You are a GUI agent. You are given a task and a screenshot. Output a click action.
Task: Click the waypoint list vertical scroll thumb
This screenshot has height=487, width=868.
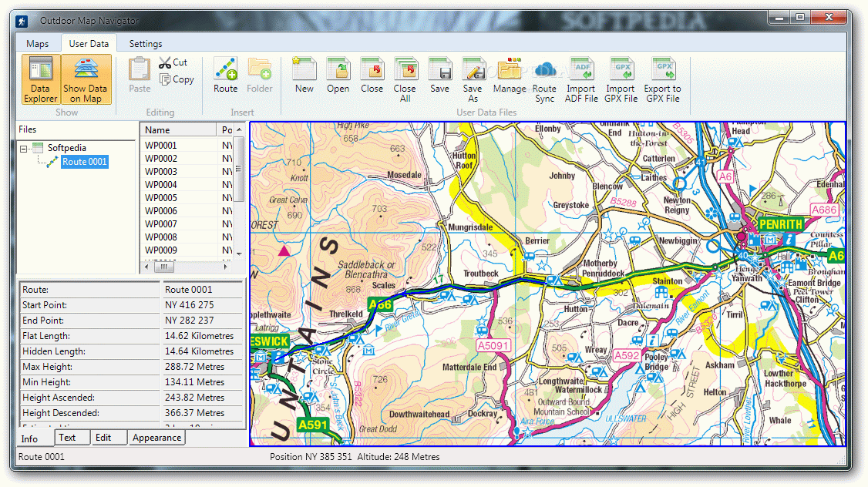239,169
